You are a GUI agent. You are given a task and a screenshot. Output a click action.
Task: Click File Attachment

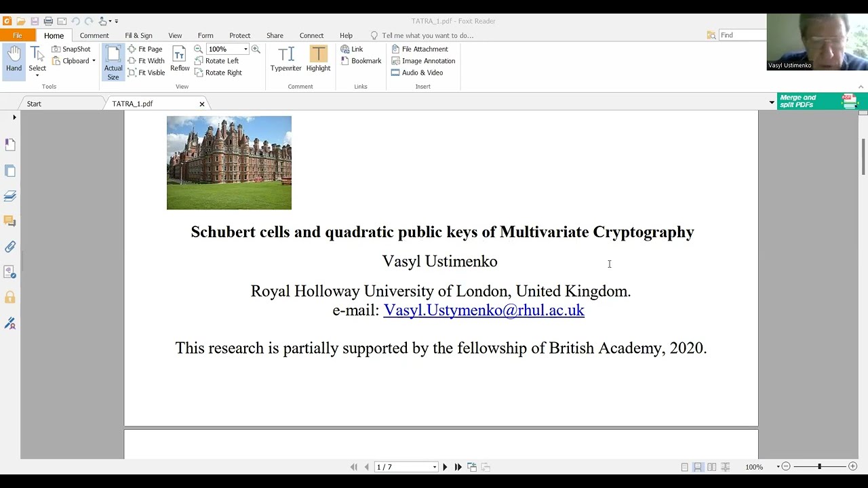pyautogui.click(x=419, y=49)
